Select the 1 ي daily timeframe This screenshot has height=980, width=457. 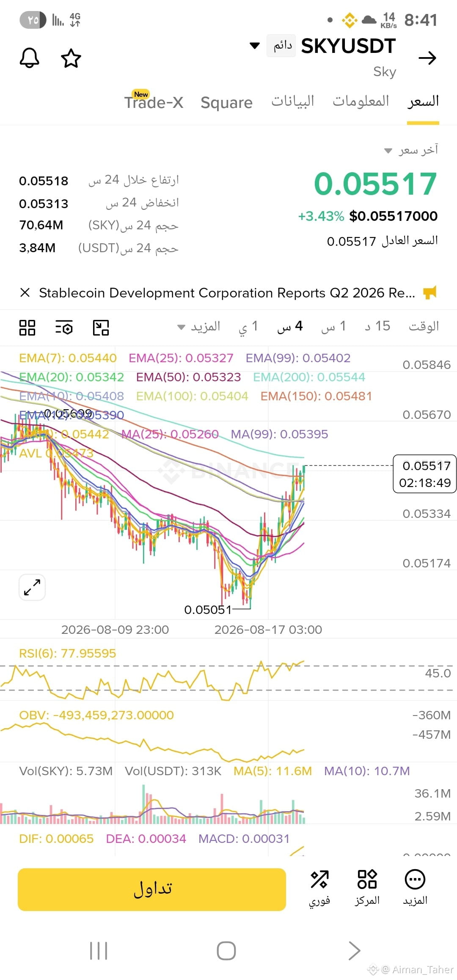[248, 327]
